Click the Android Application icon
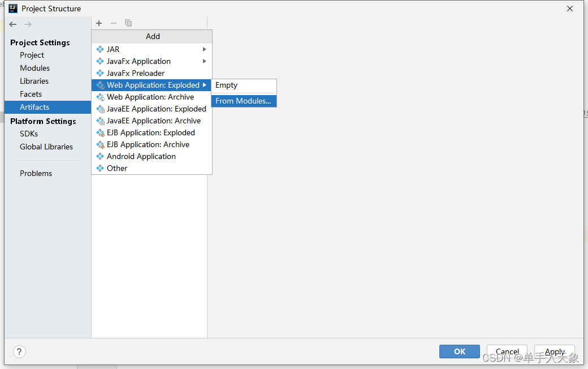The height and width of the screenshot is (369, 588). point(100,156)
